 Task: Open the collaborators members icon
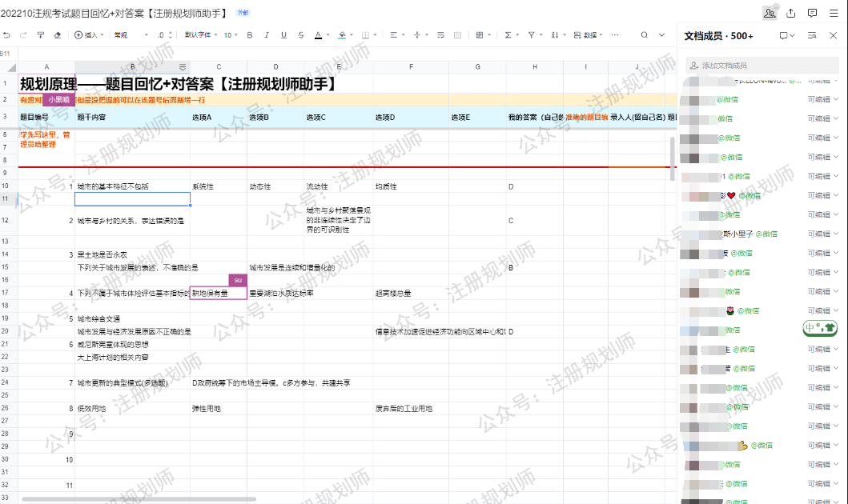point(770,13)
